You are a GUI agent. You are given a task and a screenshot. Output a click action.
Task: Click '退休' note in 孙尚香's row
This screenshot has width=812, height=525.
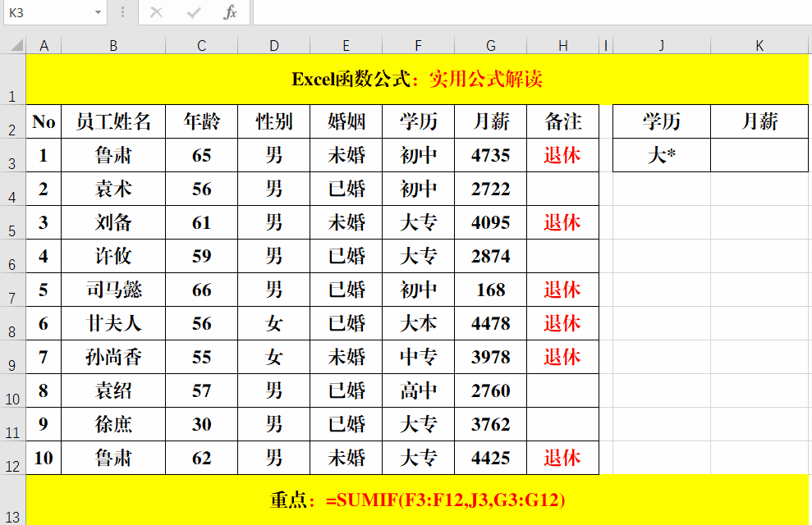pos(563,357)
